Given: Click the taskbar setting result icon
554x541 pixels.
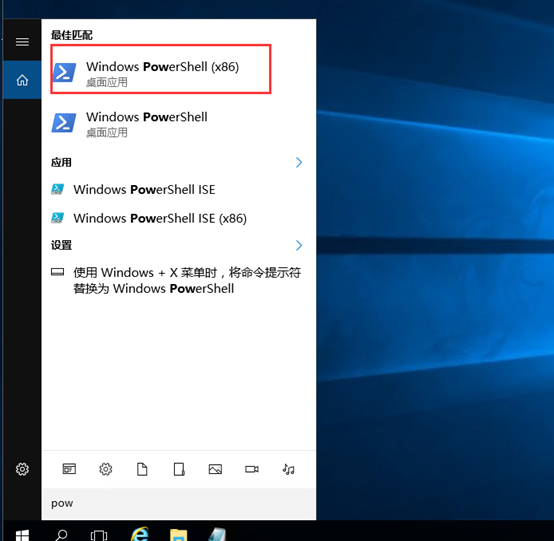Looking at the screenshot, I should 58,272.
